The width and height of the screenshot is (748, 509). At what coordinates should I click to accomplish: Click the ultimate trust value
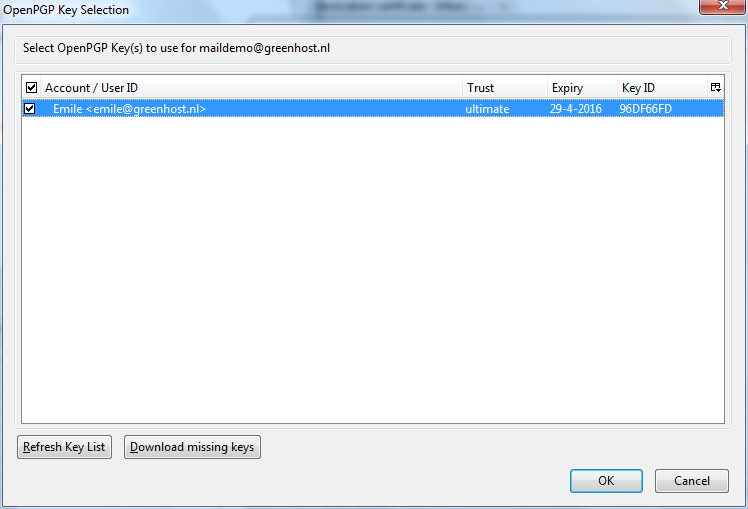tap(487, 109)
